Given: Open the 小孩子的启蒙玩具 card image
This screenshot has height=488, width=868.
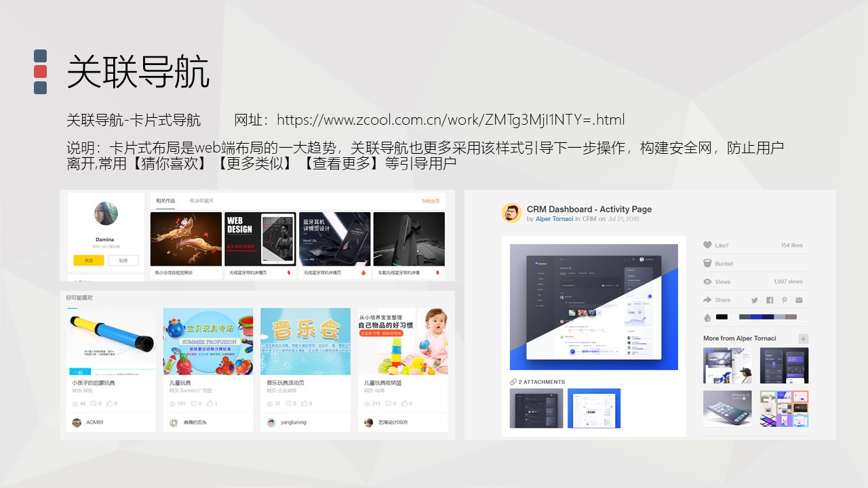Looking at the screenshot, I should pos(111,340).
